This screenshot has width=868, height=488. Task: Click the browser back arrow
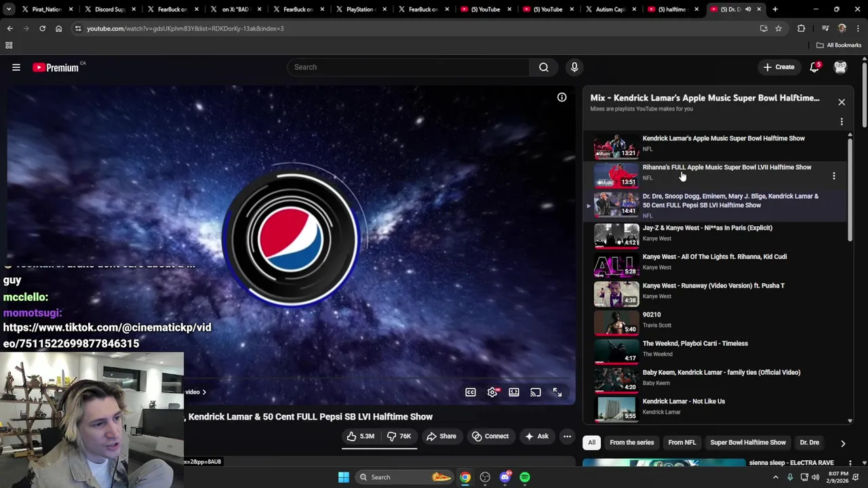click(10, 28)
